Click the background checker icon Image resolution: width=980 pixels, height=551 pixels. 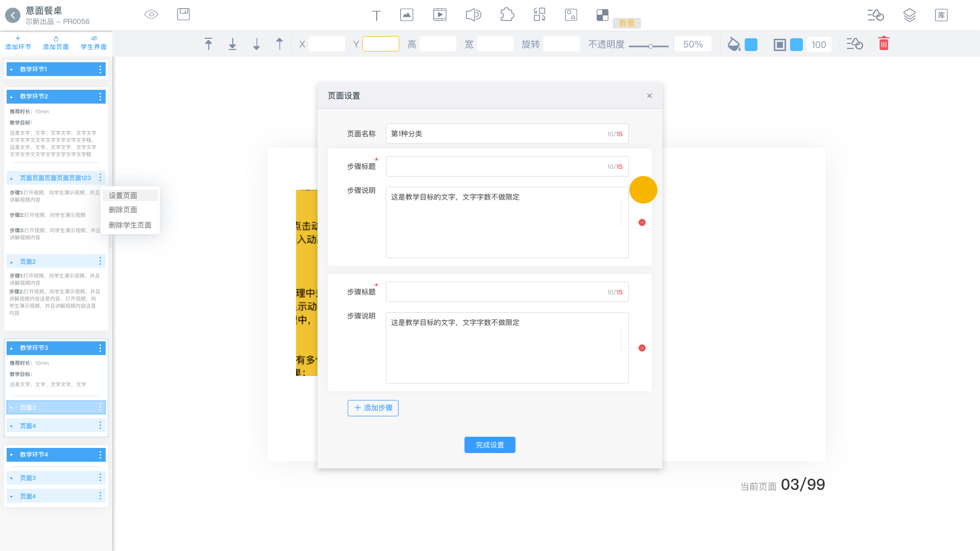point(602,15)
